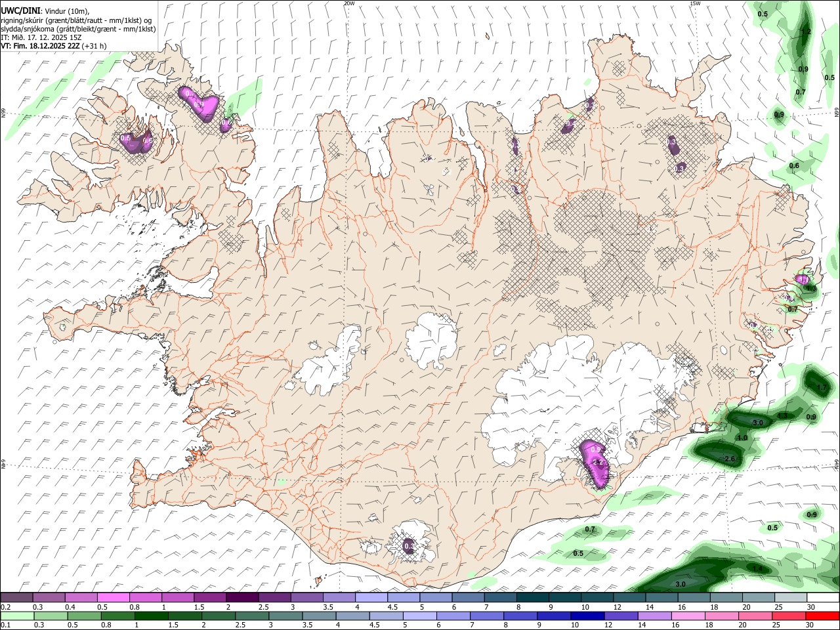Click the 0.2 label under the snow legend
Screen dimensions: 840x630
tap(5, 607)
